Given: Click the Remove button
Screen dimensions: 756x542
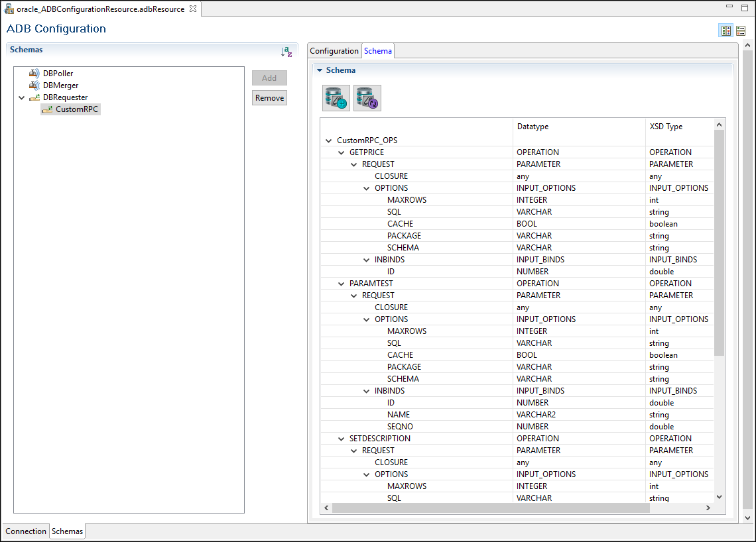Looking at the screenshot, I should click(x=269, y=98).
